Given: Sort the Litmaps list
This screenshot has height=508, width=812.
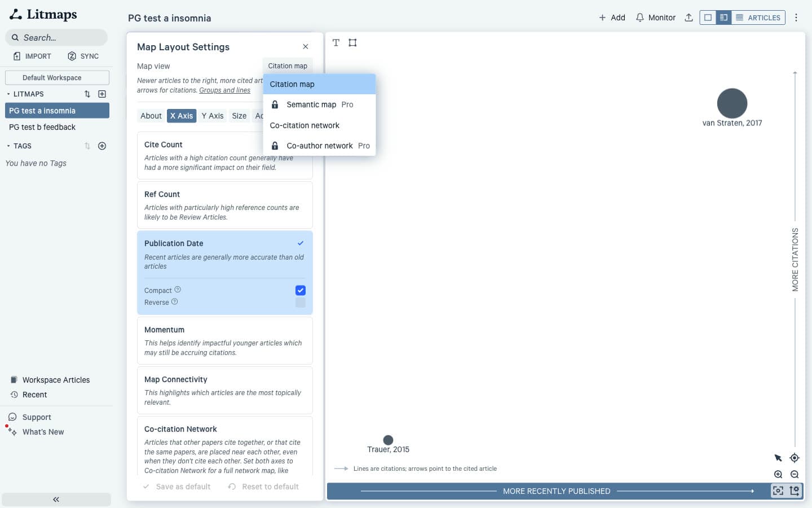Looking at the screenshot, I should pos(87,94).
